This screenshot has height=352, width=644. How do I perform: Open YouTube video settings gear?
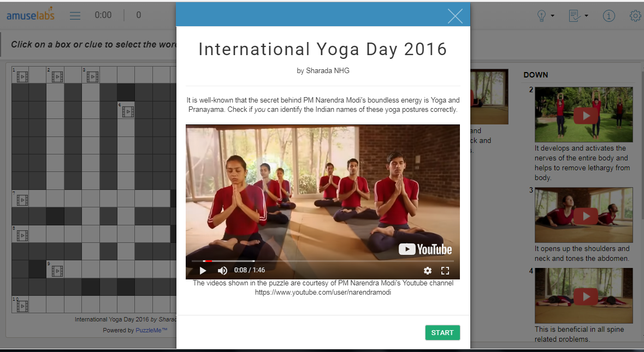click(428, 271)
